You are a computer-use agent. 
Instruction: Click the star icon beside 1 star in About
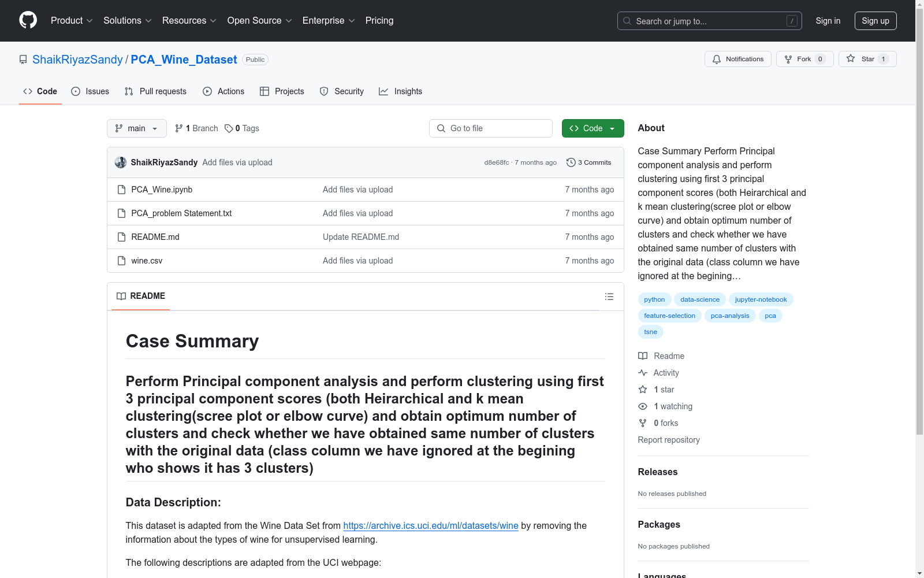tap(643, 390)
